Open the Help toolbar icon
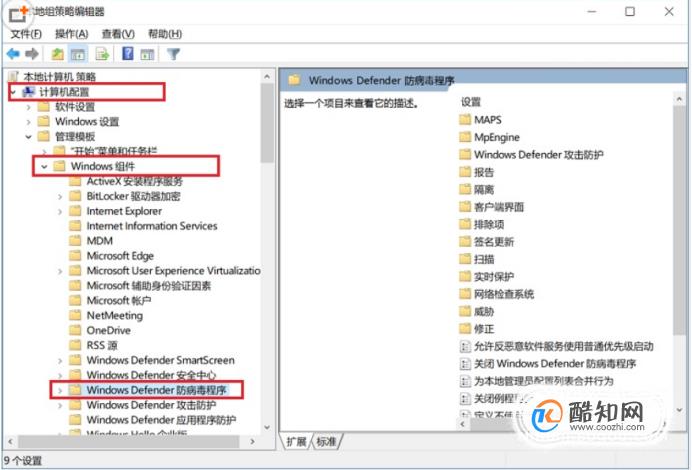This screenshot has height=470, width=692. click(128, 54)
